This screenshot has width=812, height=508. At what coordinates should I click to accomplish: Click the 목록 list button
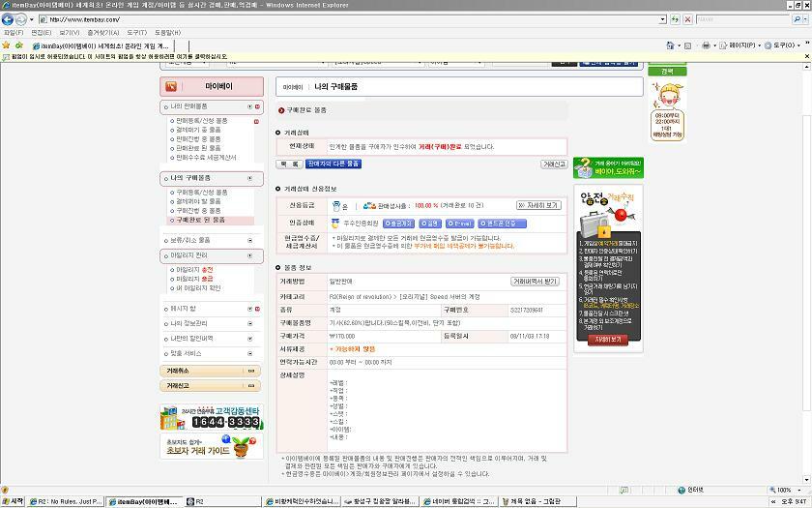point(289,164)
